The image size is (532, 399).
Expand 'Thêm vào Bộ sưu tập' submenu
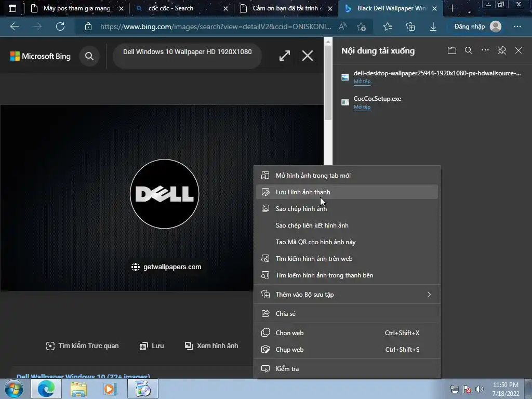click(347, 295)
